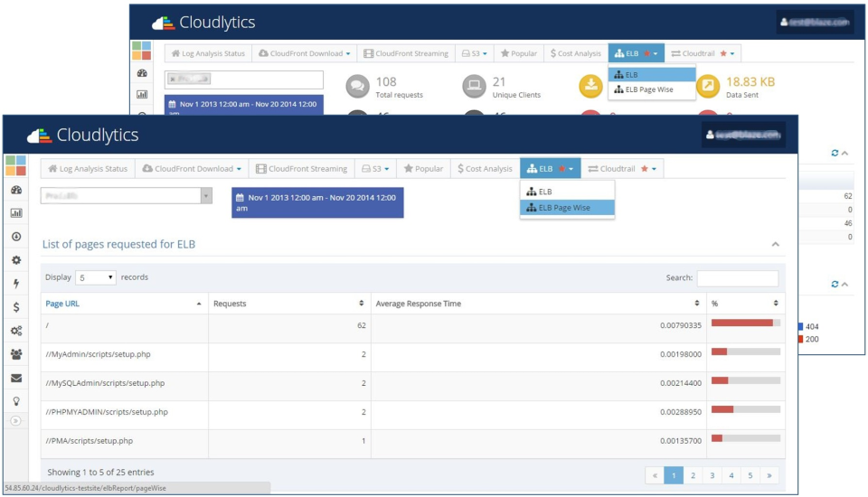Click the date range picker in back window
The image size is (868, 497).
(x=244, y=105)
